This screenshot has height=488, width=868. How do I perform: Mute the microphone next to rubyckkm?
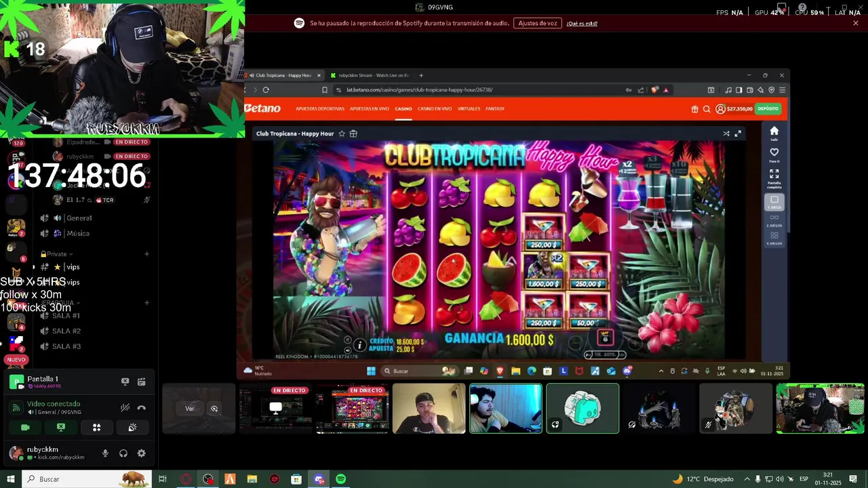pyautogui.click(x=105, y=453)
